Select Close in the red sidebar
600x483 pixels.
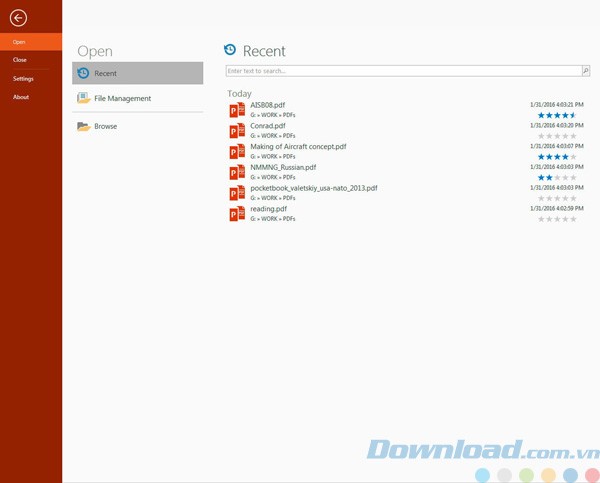tap(20, 60)
